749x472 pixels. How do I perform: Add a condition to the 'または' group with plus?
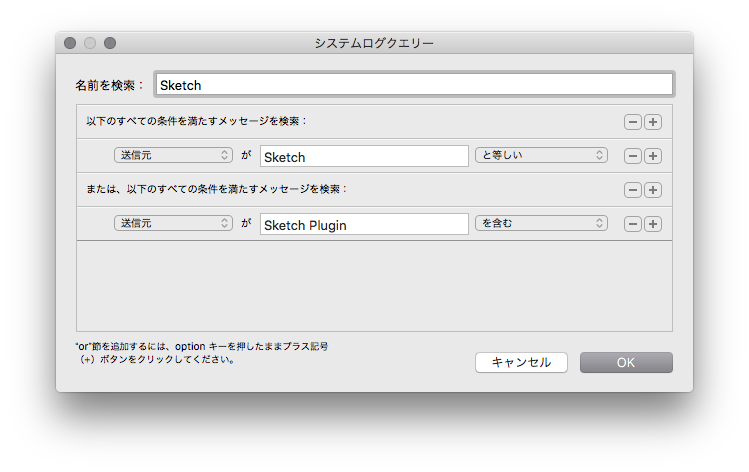click(653, 190)
